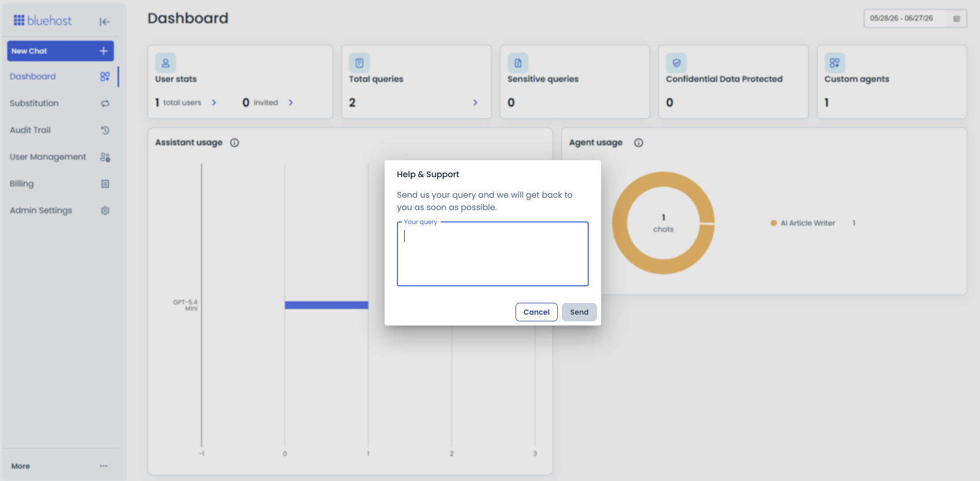
Task: Click the Assistant usage info icon
Action: (x=235, y=143)
